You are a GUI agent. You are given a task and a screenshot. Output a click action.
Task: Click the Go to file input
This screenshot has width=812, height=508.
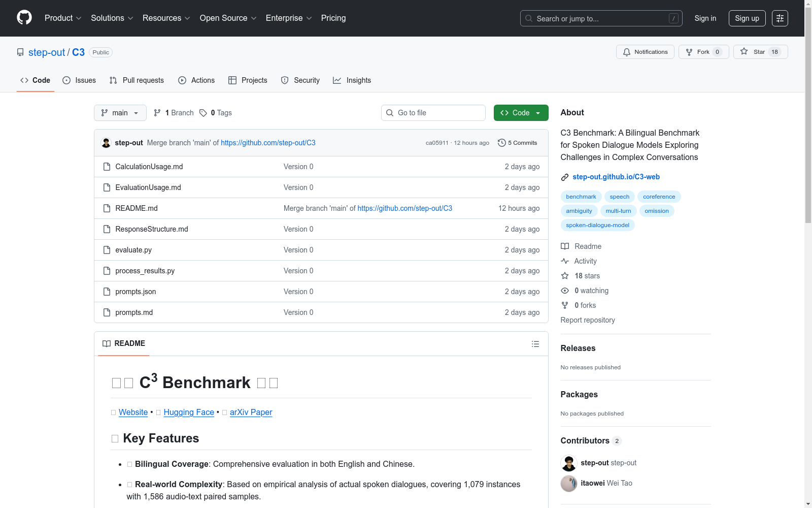click(x=433, y=113)
